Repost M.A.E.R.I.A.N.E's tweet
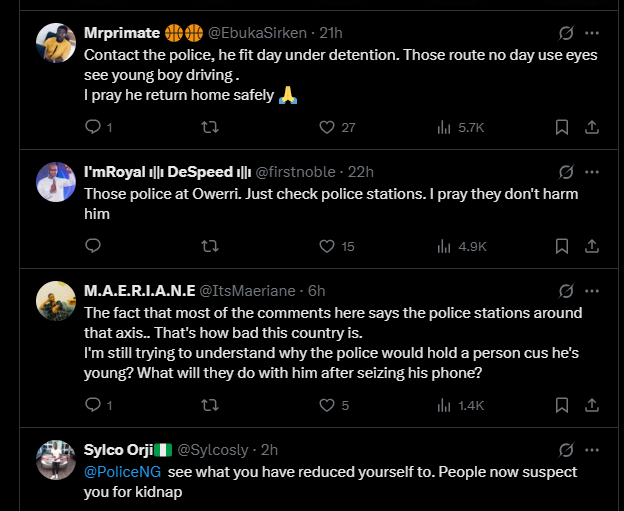Image resolution: width=624 pixels, height=511 pixels. tap(209, 405)
